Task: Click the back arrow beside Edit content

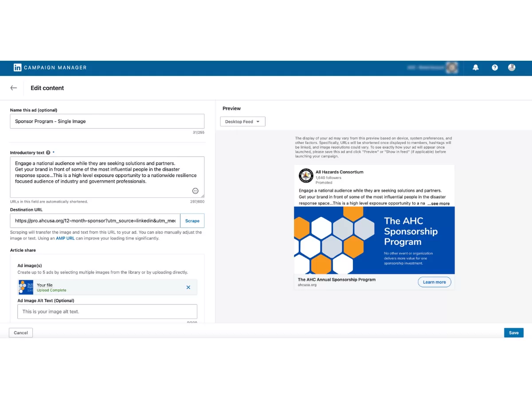Action: click(x=14, y=88)
